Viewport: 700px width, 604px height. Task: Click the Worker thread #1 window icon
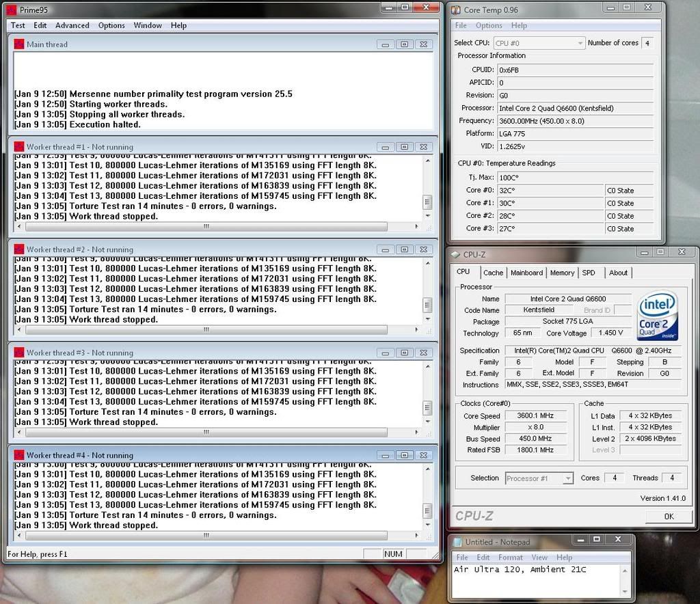click(18, 147)
